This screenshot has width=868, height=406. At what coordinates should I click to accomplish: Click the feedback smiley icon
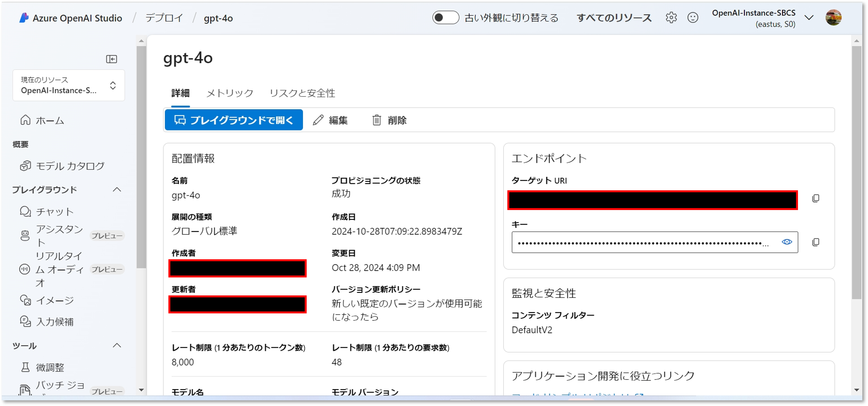coord(693,18)
